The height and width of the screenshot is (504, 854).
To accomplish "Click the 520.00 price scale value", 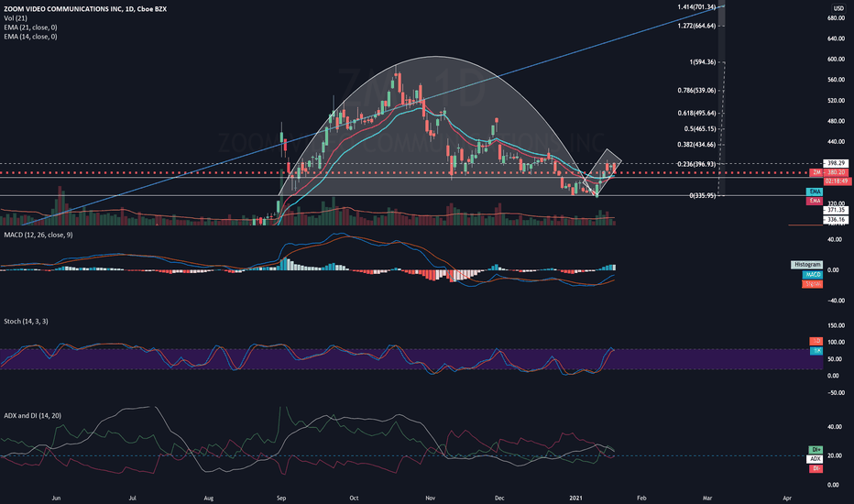I will (x=836, y=101).
